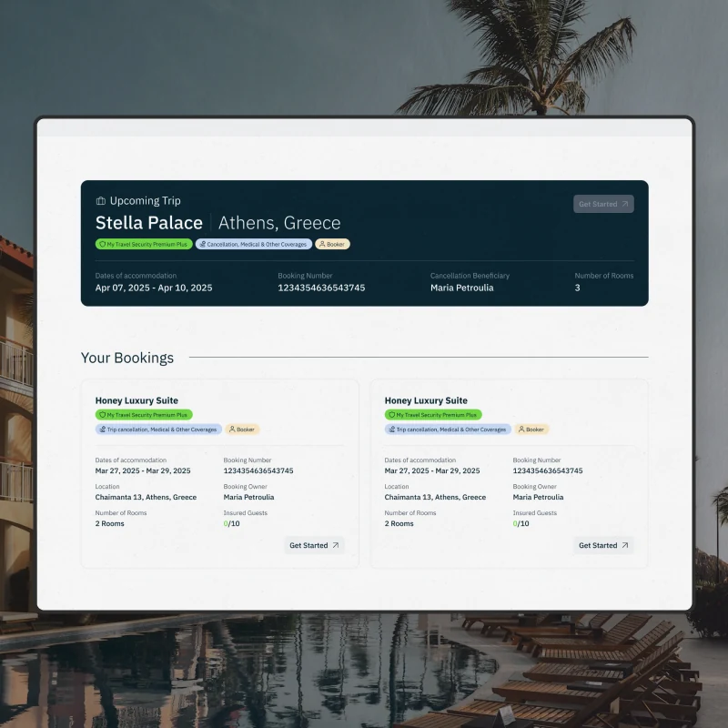Click the Number of Rooms value 3
This screenshot has width=728, height=728.
coord(577,288)
